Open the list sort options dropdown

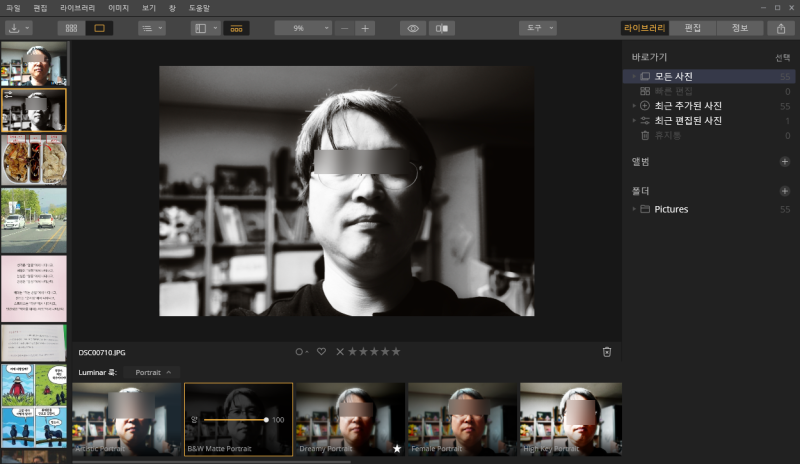point(152,28)
